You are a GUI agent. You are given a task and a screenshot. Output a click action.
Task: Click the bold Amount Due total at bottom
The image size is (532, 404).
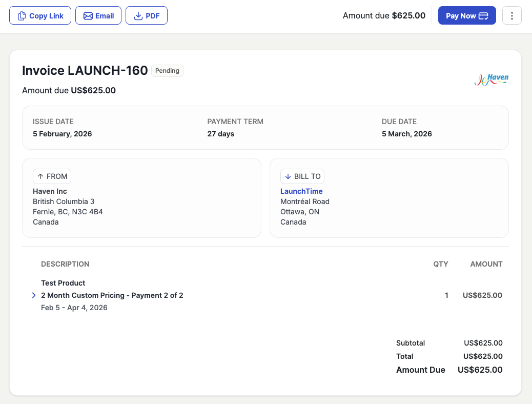tap(480, 370)
